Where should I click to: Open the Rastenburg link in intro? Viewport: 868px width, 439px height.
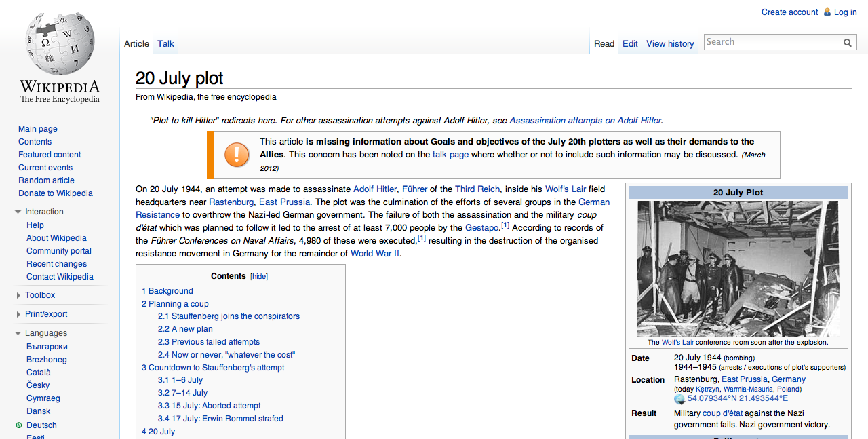point(231,202)
